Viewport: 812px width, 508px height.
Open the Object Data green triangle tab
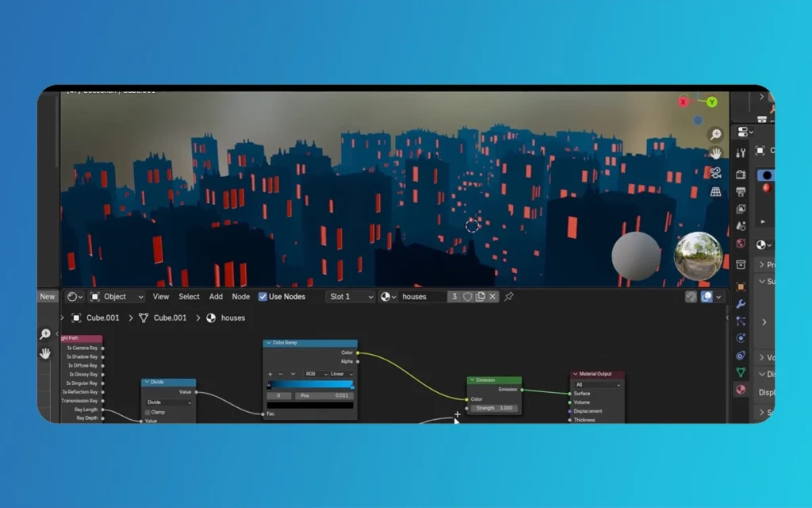tap(741, 372)
